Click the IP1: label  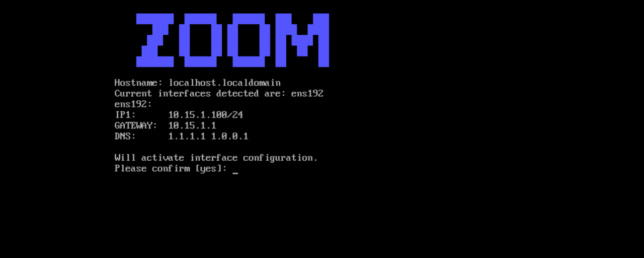(x=125, y=115)
